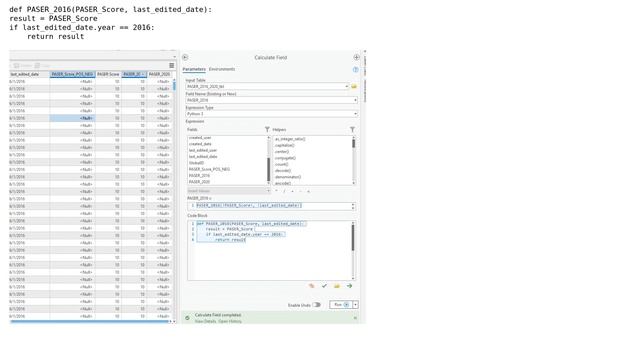Select the PASER_2020 column header in table

[159, 74]
